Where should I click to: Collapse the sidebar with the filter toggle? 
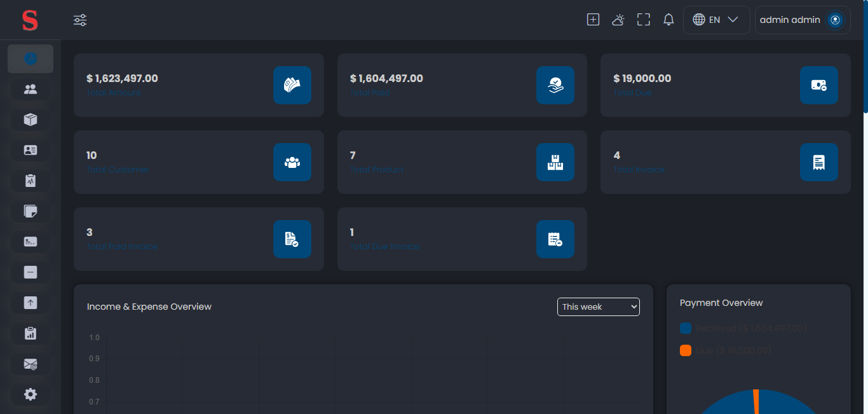[79, 20]
